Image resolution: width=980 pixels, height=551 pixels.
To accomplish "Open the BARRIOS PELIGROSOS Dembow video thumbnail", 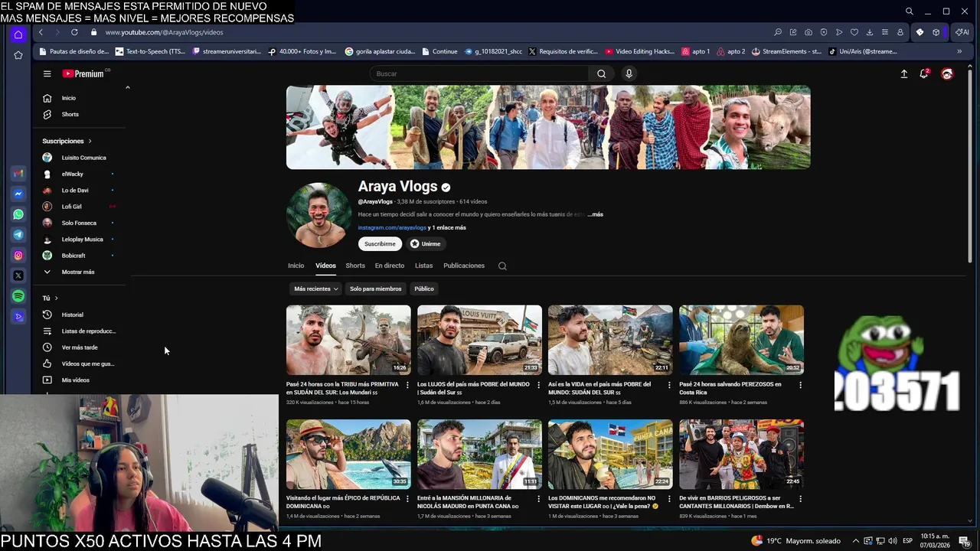I will 741,454.
